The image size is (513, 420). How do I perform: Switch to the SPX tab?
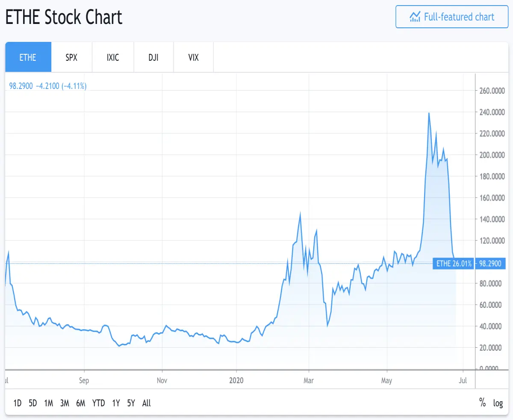tap(72, 57)
